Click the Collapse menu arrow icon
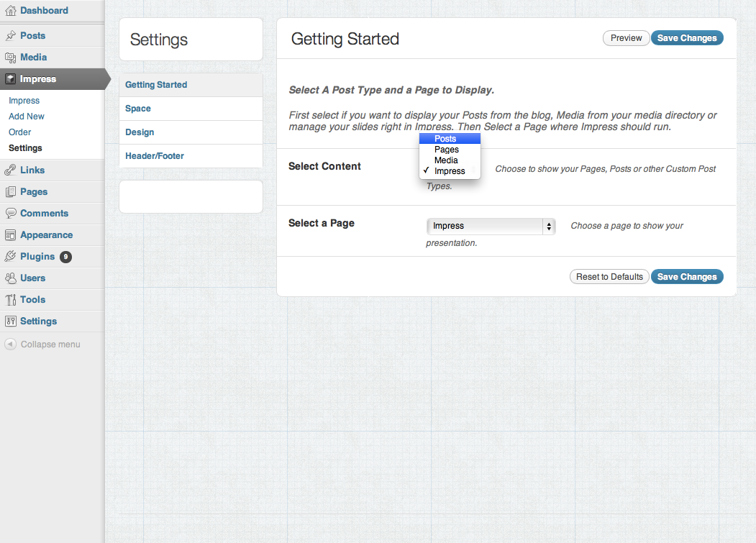The width and height of the screenshot is (756, 543). coord(10,344)
